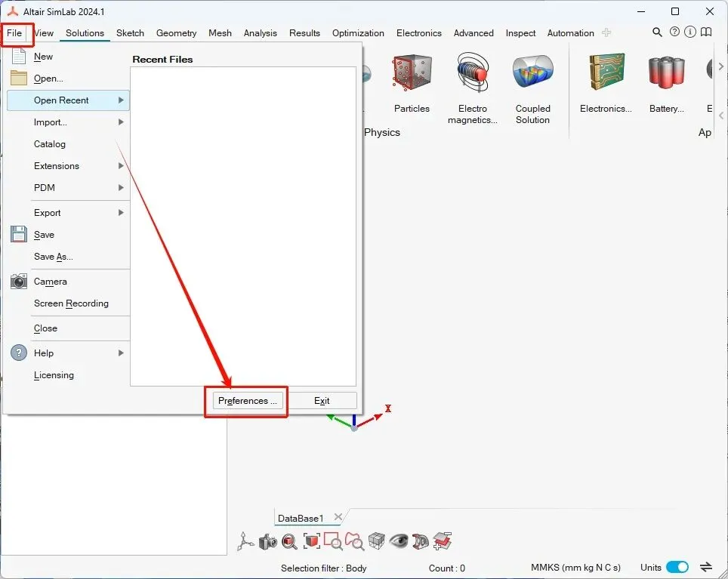Switch to the Automation tab
The width and height of the screenshot is (728, 579).
(571, 33)
